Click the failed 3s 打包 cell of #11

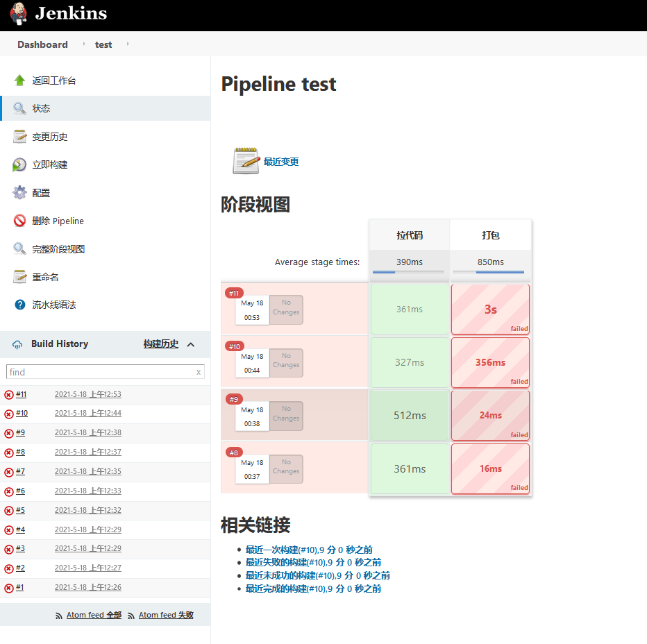[x=490, y=310]
